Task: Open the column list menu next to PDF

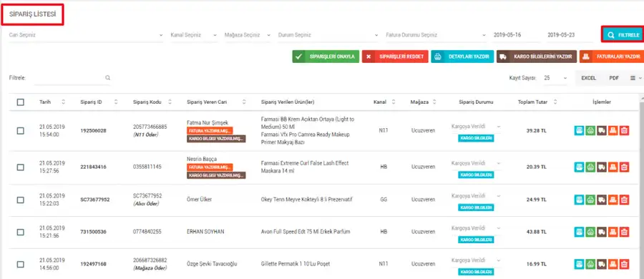Action: tap(635, 78)
